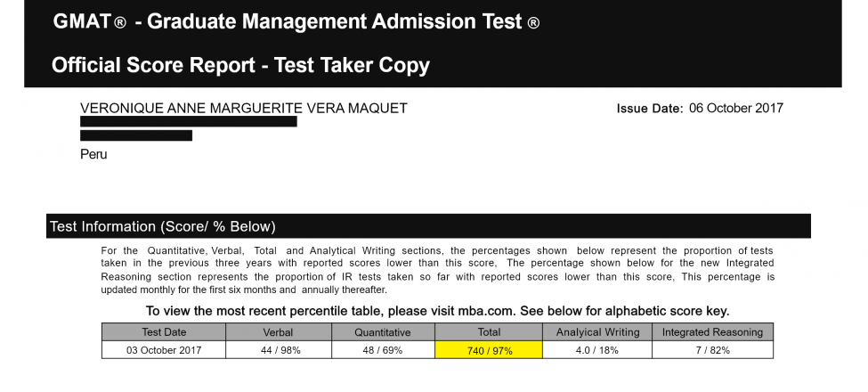Open the mba.com percentile table reference
Image resolution: width=868 pixels, height=392 pixels.
(437, 311)
